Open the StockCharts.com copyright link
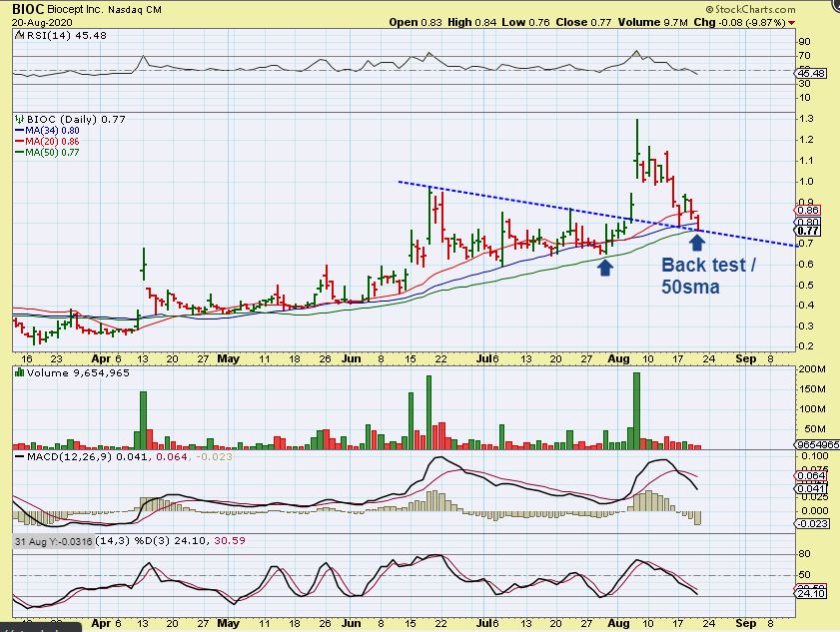The image size is (840, 632). pyautogui.click(x=750, y=9)
